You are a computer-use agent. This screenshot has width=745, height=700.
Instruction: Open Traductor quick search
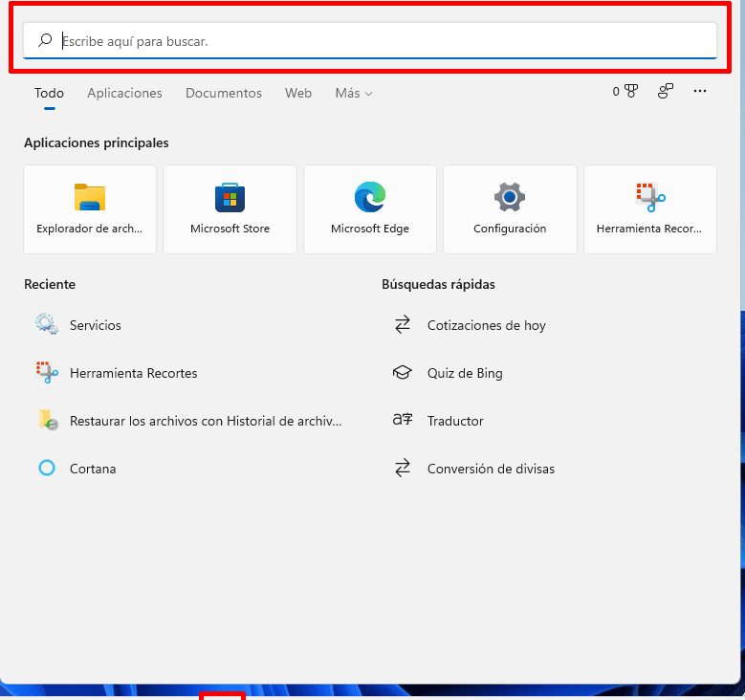point(455,421)
